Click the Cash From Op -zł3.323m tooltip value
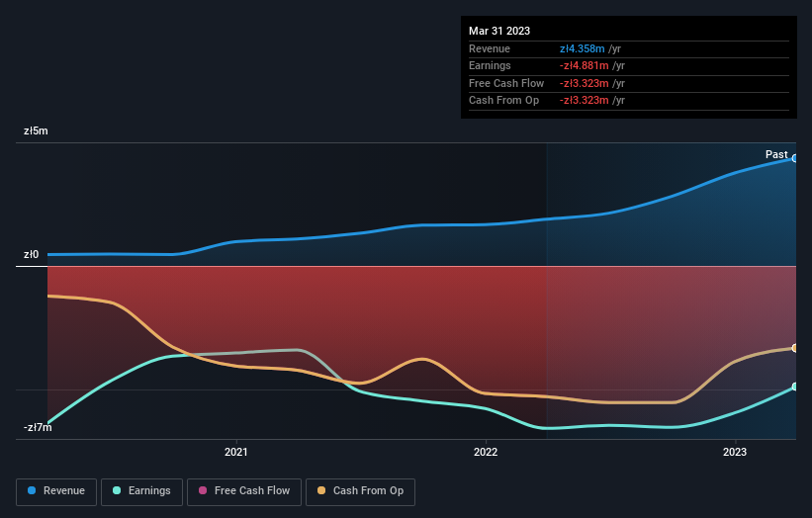This screenshot has height=518, width=812. pyautogui.click(x=584, y=101)
